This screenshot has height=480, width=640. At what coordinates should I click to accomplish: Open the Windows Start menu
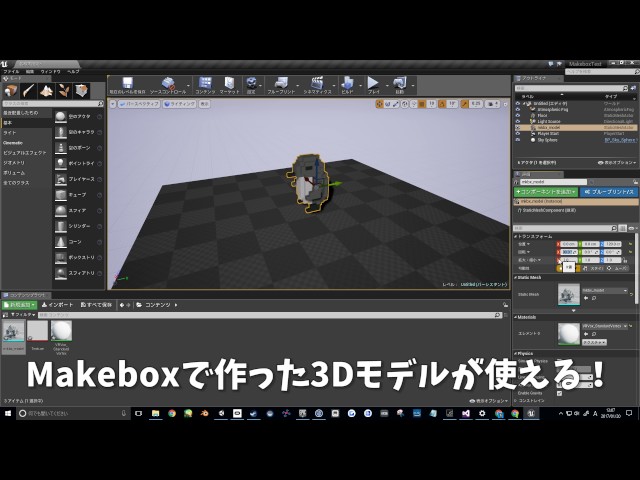(x=8, y=413)
